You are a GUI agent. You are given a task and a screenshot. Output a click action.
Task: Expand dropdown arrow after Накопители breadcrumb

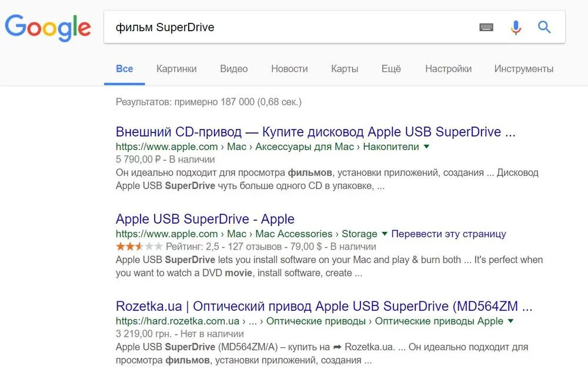point(427,147)
